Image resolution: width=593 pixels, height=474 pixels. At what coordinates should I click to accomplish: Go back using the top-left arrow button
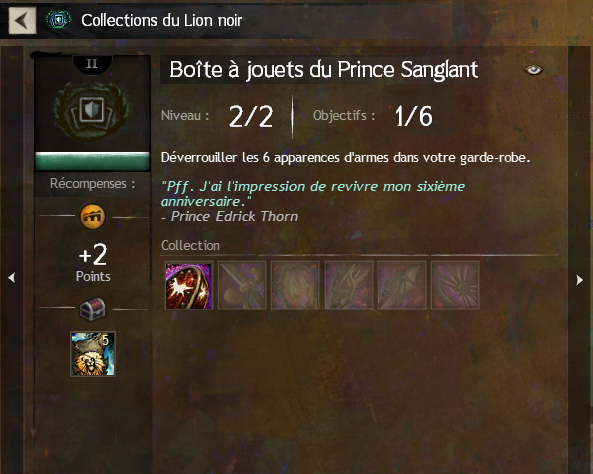22,20
